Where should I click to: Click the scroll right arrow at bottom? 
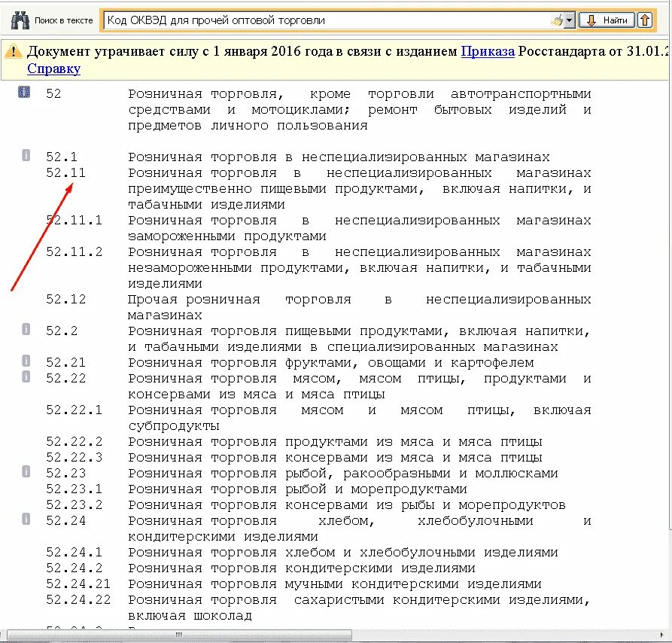point(662,635)
